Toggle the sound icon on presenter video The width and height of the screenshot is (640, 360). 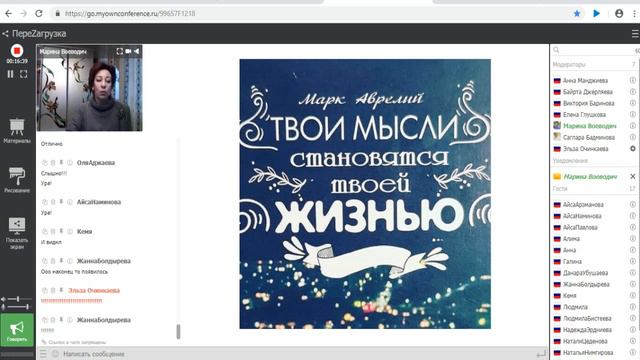[137, 51]
